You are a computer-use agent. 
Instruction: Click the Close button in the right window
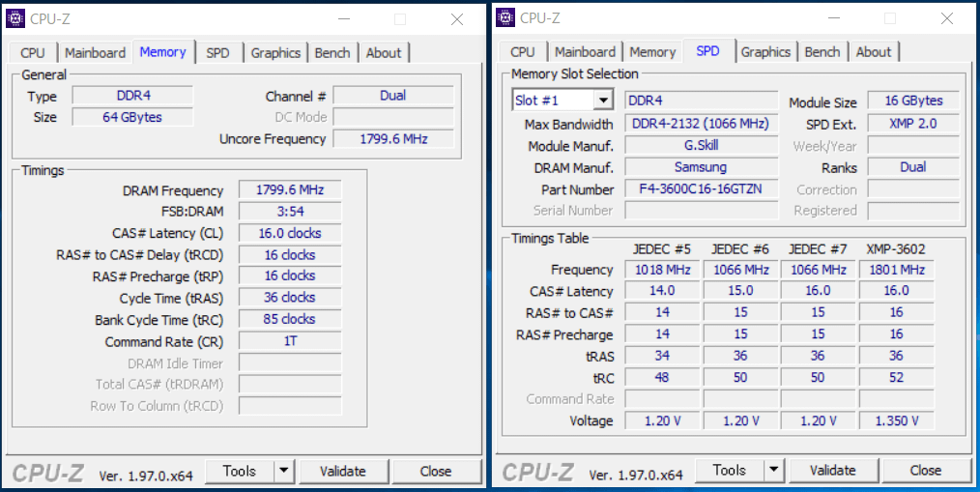pyautogui.click(x=926, y=470)
